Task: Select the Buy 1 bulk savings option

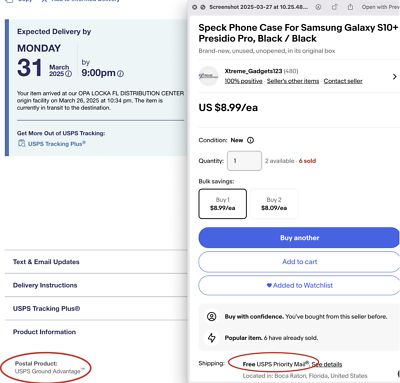Action: [x=223, y=204]
